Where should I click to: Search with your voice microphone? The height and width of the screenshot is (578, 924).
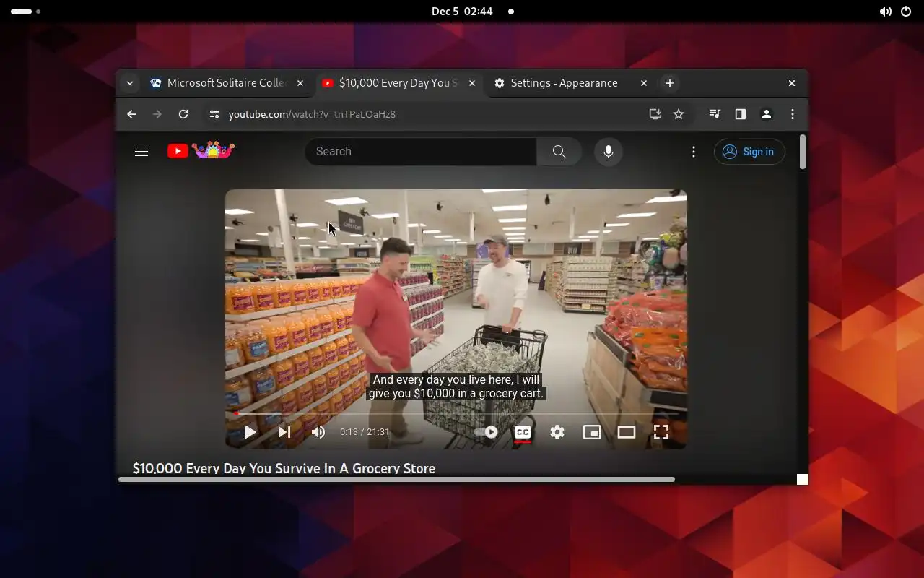point(609,151)
